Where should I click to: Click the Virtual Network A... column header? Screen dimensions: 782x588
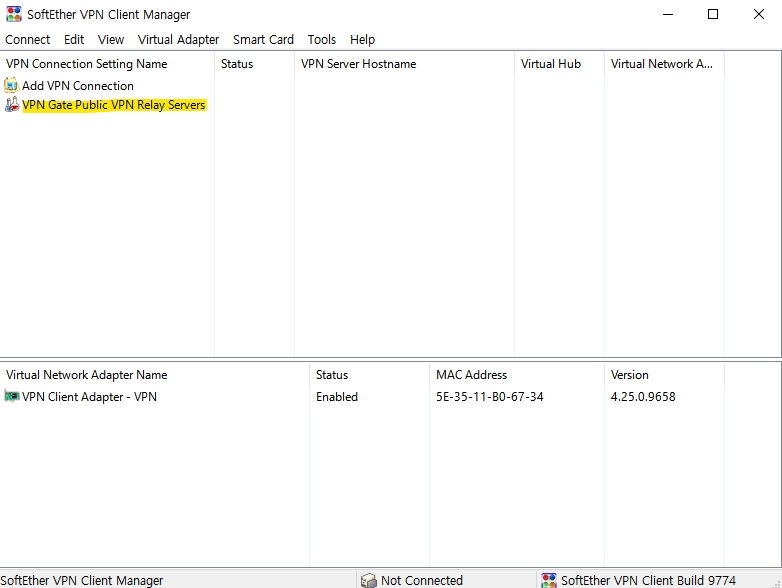click(664, 64)
